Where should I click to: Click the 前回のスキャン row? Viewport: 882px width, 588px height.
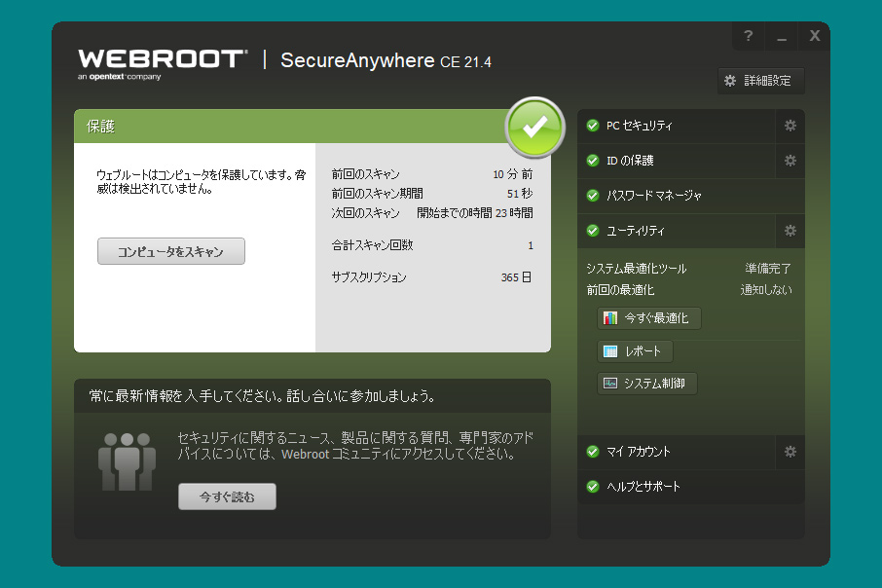pyautogui.click(x=432, y=174)
